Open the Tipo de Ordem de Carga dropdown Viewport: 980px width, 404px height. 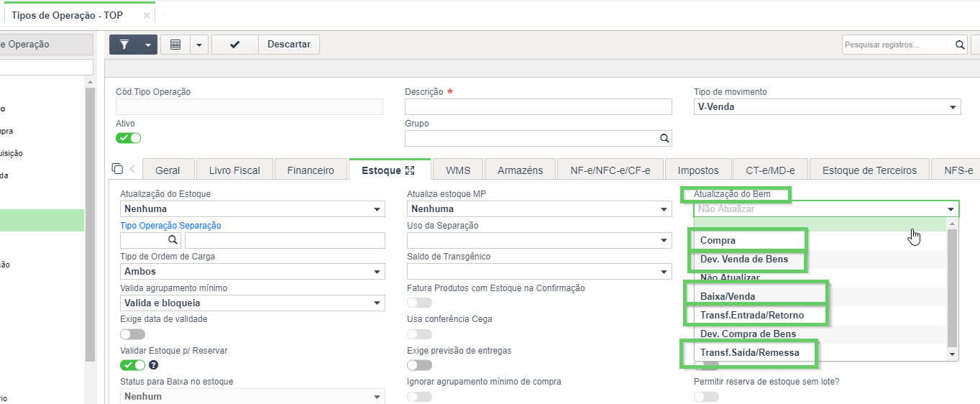pos(252,272)
